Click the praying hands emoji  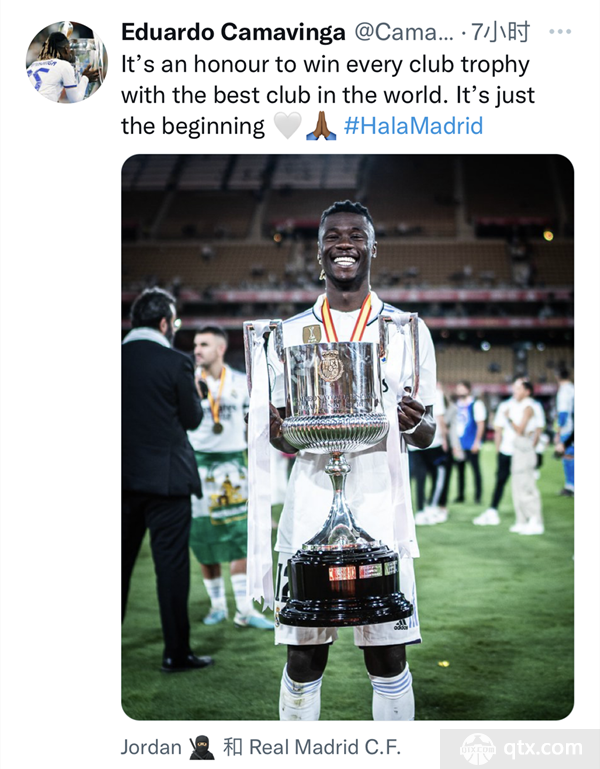321,126
